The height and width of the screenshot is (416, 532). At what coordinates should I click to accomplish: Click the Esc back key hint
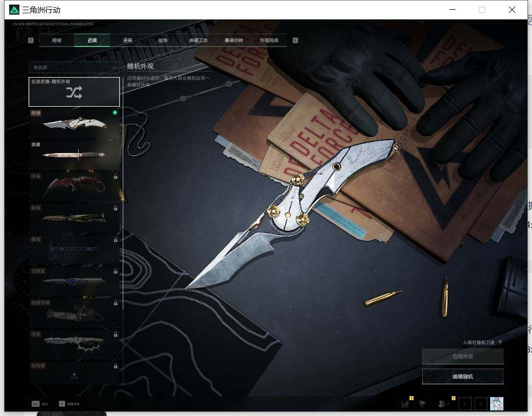tap(40, 404)
